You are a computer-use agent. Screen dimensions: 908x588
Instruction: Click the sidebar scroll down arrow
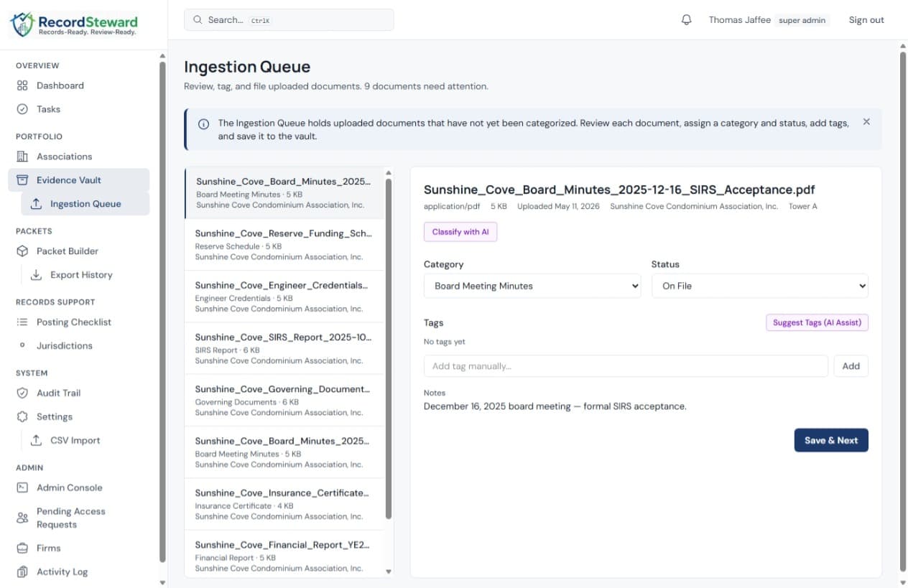coord(162,582)
